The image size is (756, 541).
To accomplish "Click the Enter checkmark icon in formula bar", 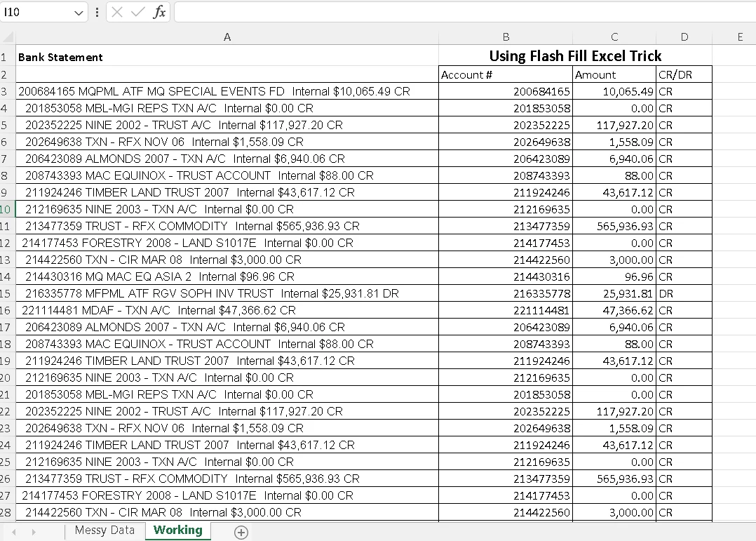I will [136, 12].
